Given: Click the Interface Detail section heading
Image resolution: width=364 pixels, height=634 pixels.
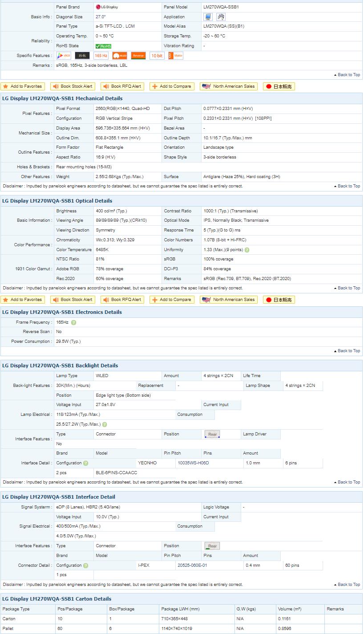Looking at the screenshot, I should coord(59,497).
